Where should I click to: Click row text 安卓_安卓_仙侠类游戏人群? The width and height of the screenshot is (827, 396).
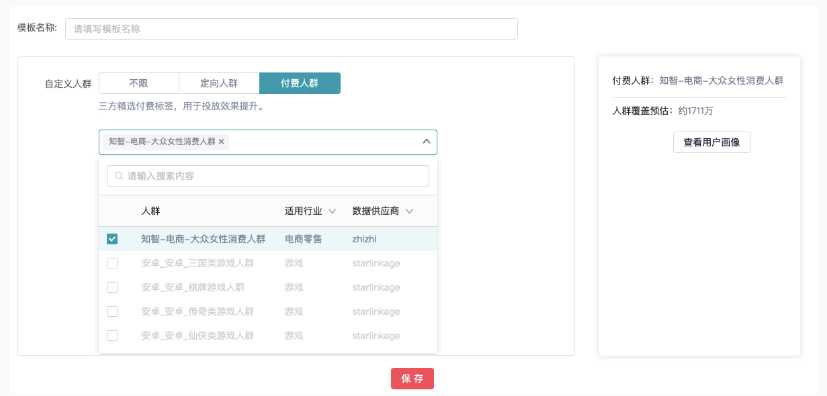[x=198, y=336]
